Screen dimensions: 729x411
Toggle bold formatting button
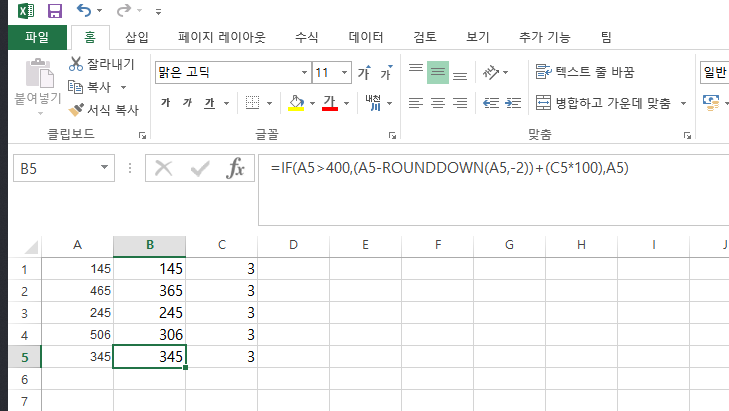[165, 102]
